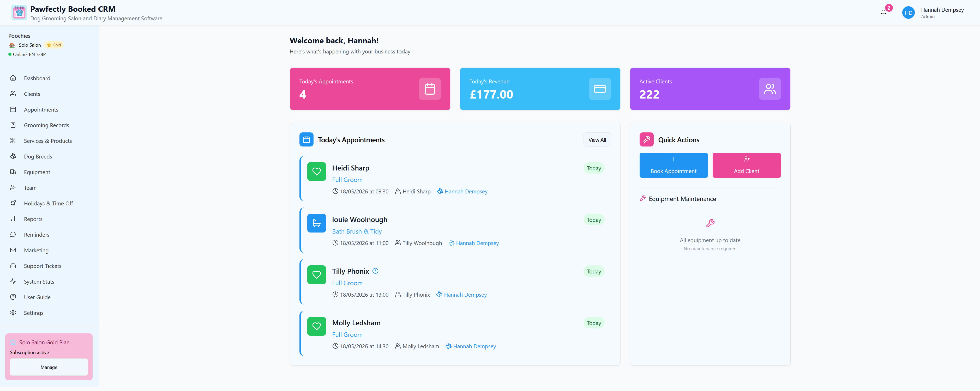Click the green heart icon for Heidi Sharp
This screenshot has height=391, width=980.
pyautogui.click(x=316, y=172)
